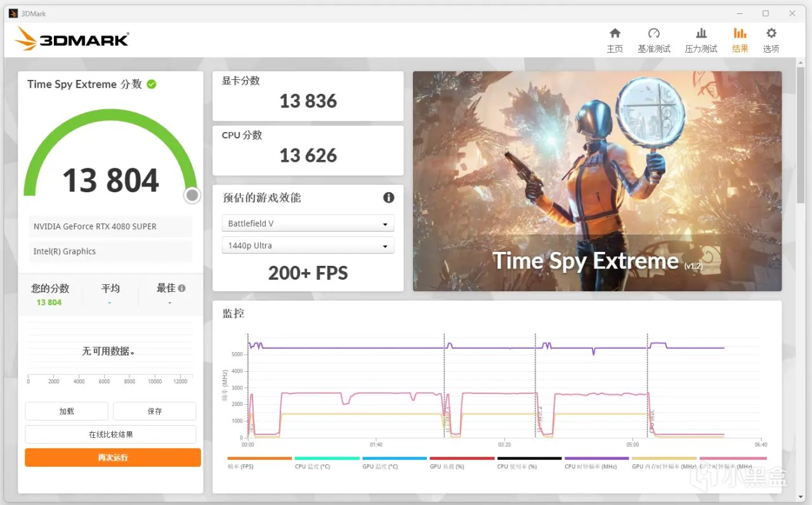This screenshot has width=812, height=505.
Task: Open the 基准测试 benchmarks section
Action: pyautogui.click(x=654, y=41)
